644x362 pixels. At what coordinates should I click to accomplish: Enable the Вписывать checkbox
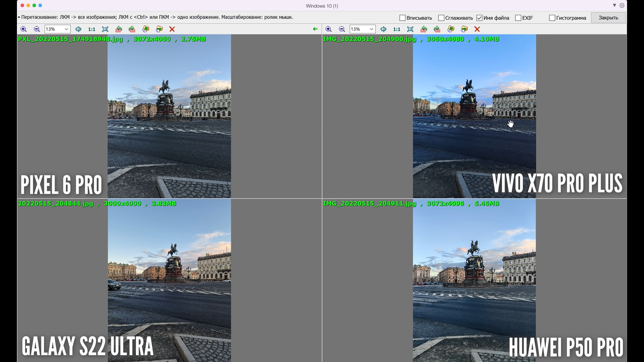point(402,18)
